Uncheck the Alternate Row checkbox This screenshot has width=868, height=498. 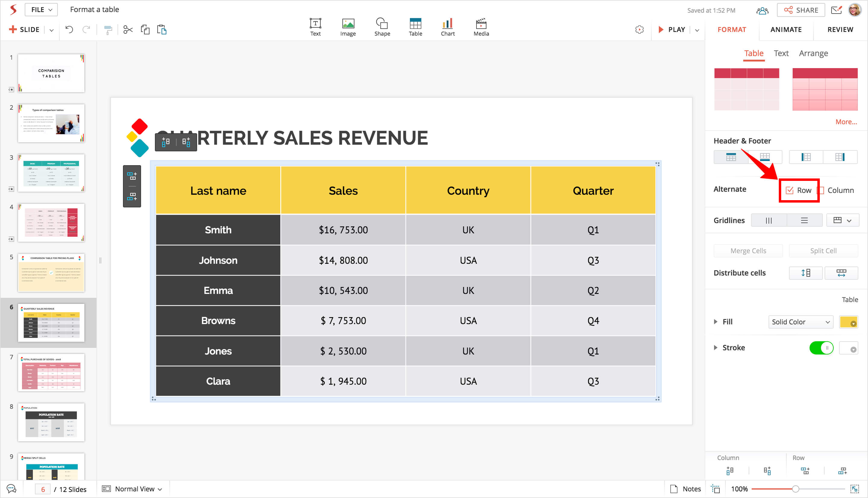click(789, 191)
